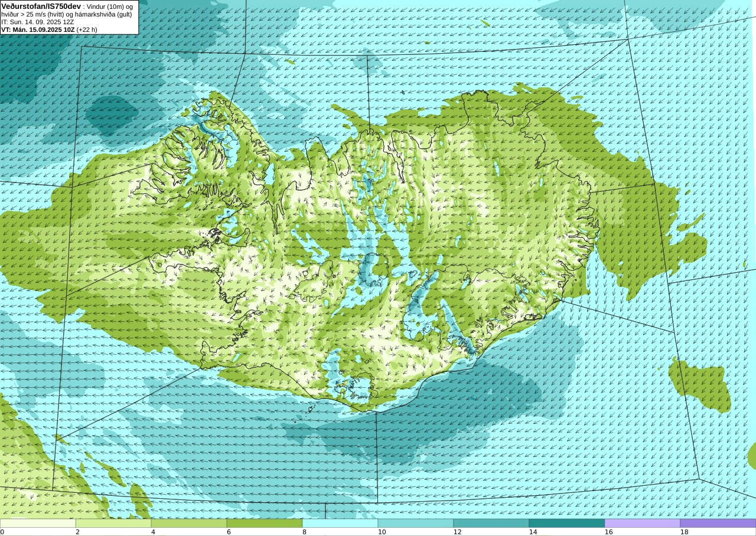This screenshot has height=536, width=756.
Task: Click the legend label '4'
Action: coord(153,532)
